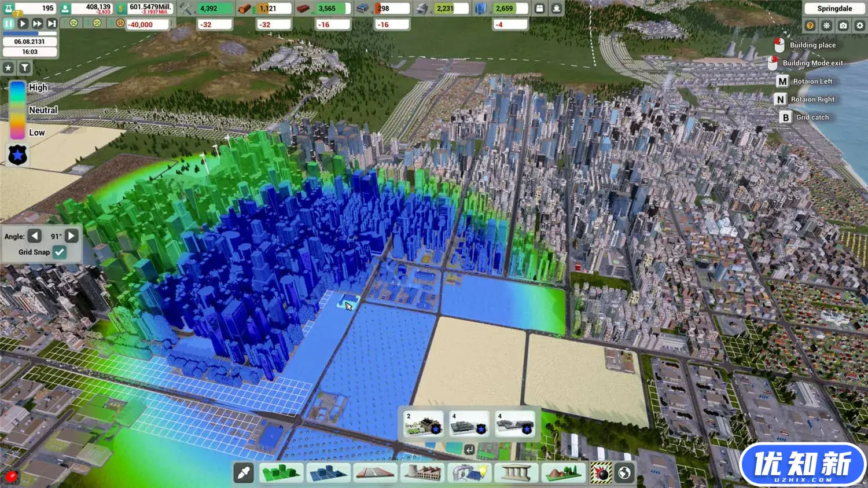Toggle the police overlay badge
868x488 pixels.
tap(17, 155)
